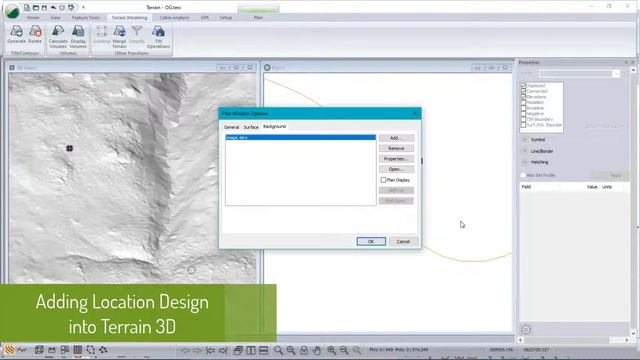Image resolution: width=640 pixels, height=360 pixels.
Task: Click the contour lines icon at bottom left
Action: click(9, 349)
